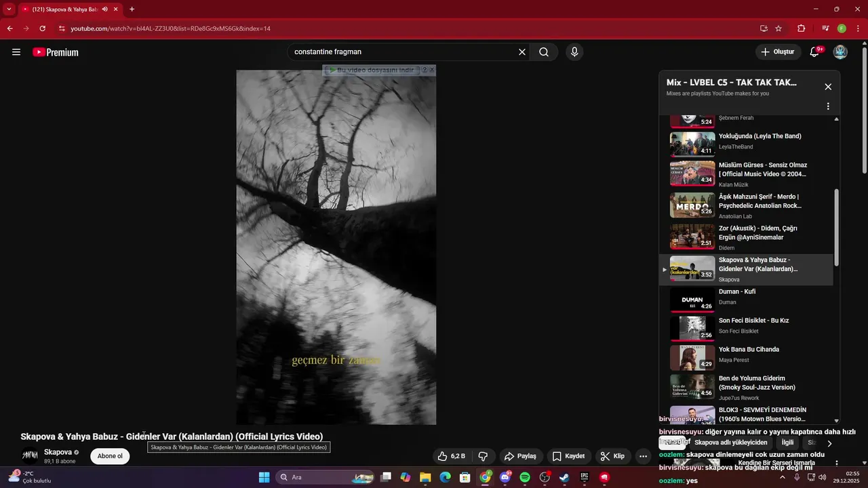Play 'Zor (Akustik) - Didem, Çağrı Ergün'
868x488 pixels.
(747, 238)
